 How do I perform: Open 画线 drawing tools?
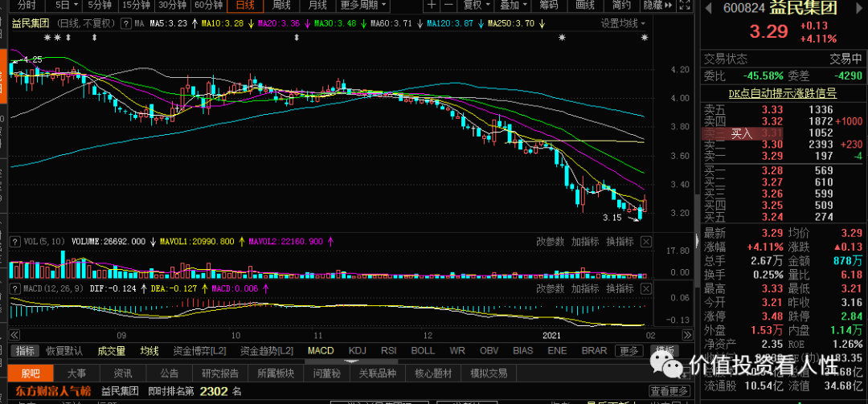pos(585,6)
